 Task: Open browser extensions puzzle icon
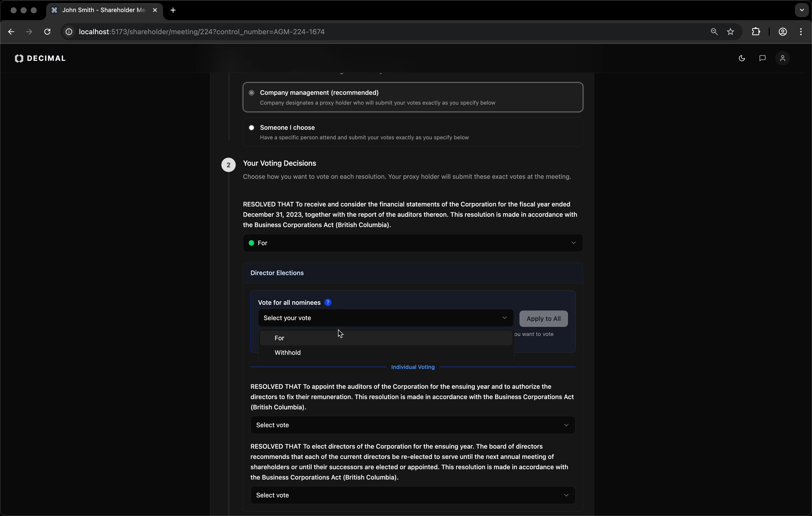point(756,32)
